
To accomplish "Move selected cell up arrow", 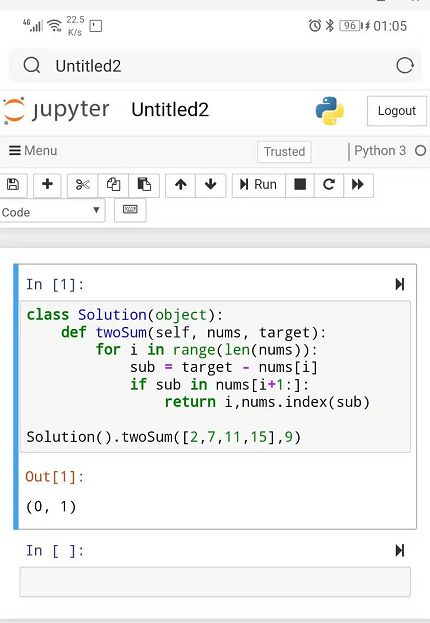I will (180, 185).
